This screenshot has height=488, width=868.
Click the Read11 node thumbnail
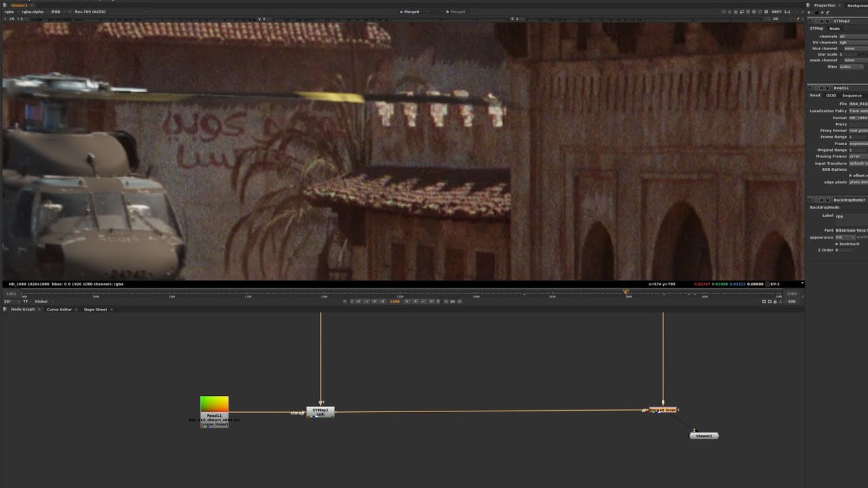point(214,404)
